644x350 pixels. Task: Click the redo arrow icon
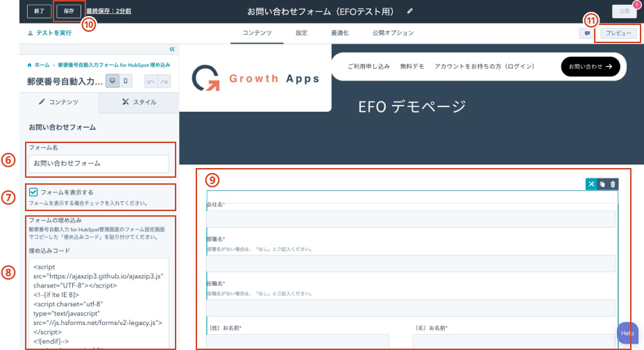point(164,81)
